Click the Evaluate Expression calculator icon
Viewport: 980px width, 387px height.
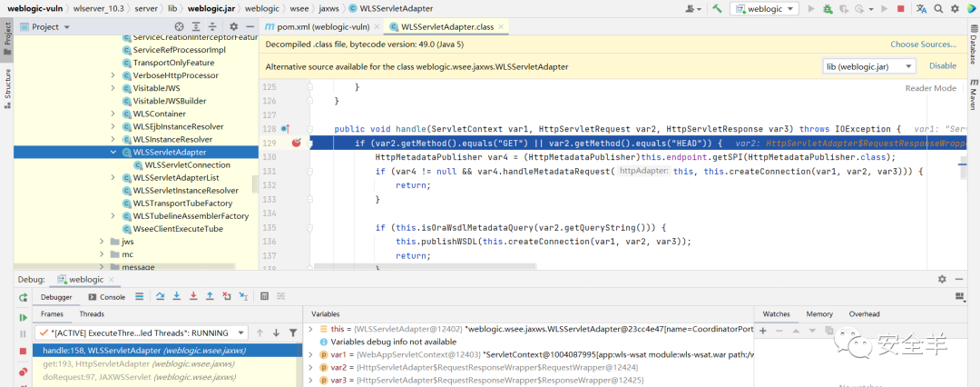pyautogui.click(x=264, y=297)
